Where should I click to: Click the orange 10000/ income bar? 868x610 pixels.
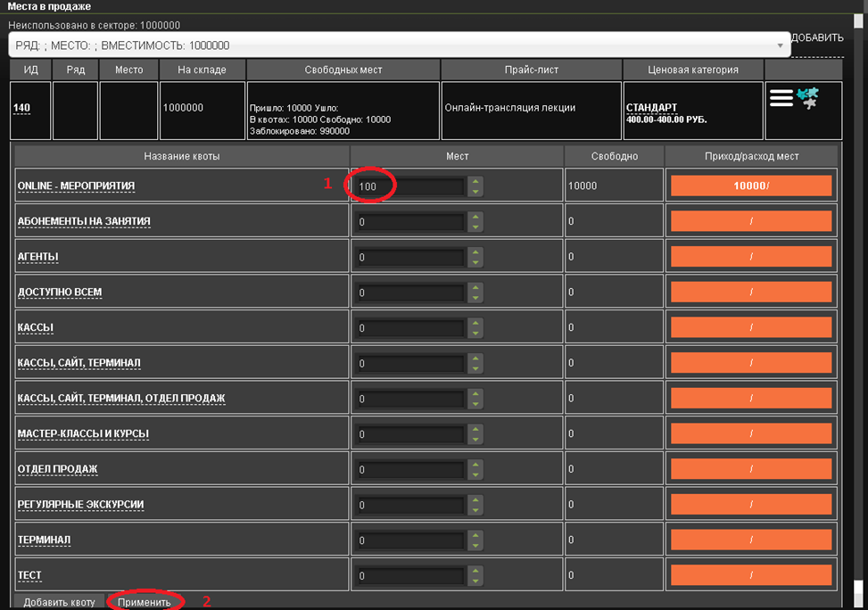750,185
